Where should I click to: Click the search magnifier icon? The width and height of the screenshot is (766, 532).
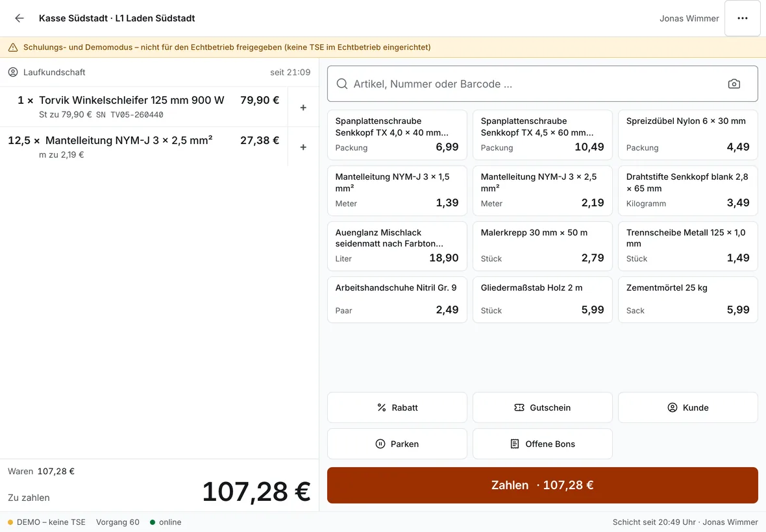click(342, 84)
